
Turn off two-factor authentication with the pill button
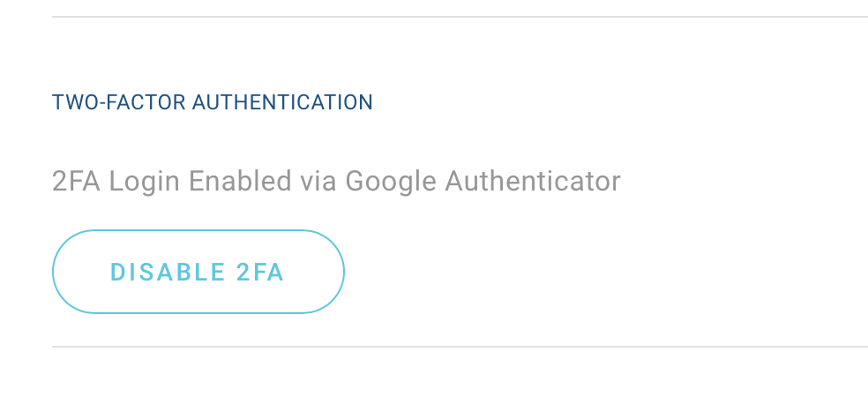(198, 272)
